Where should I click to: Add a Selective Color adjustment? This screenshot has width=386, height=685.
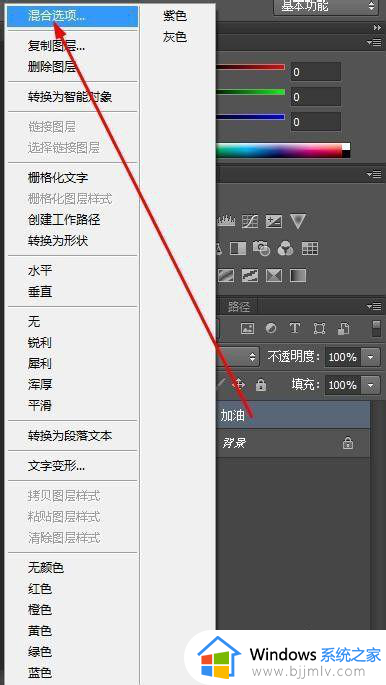(x=274, y=276)
